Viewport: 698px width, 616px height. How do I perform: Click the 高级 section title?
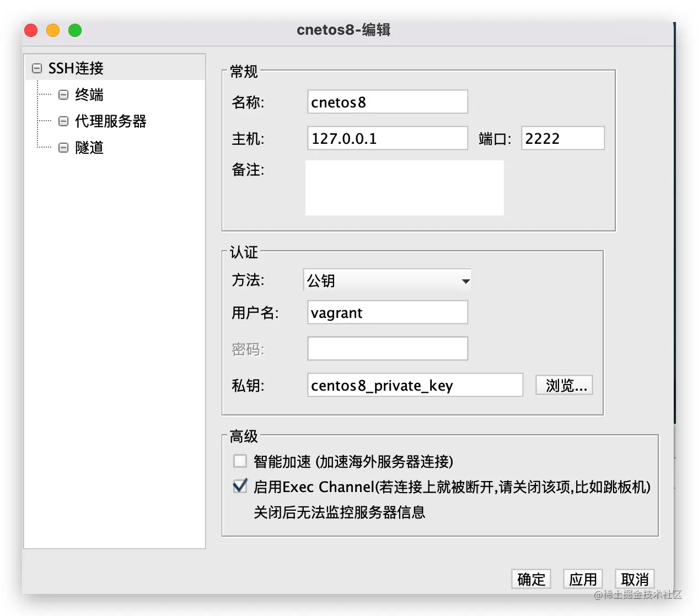pos(244,436)
